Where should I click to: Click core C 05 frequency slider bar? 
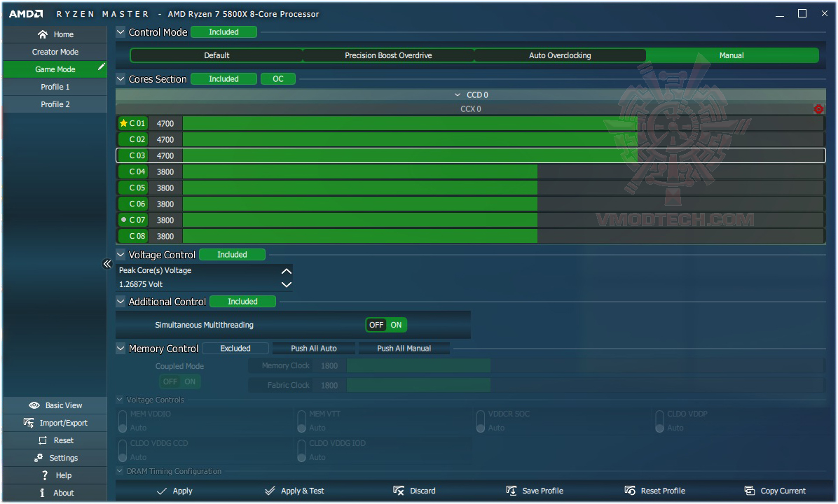503,188
